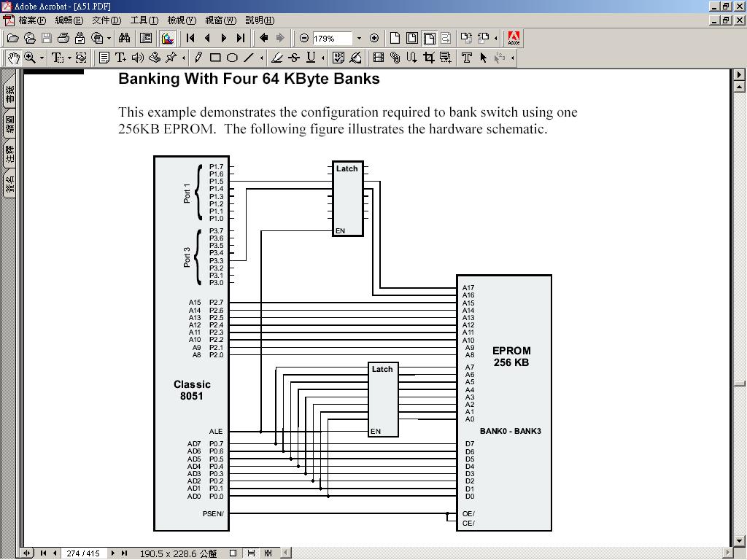
Task: Open the 編輯(E) menu
Action: tap(69, 20)
